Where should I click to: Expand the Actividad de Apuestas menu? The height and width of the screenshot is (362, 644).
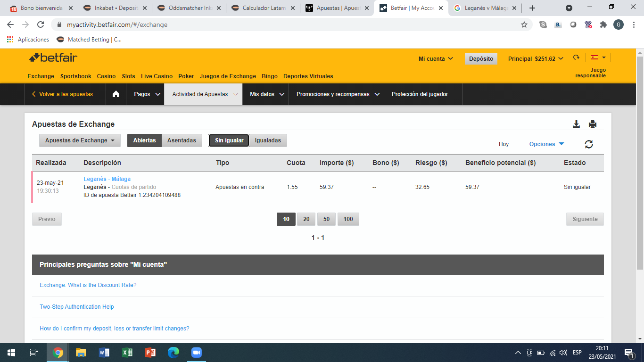(x=203, y=94)
